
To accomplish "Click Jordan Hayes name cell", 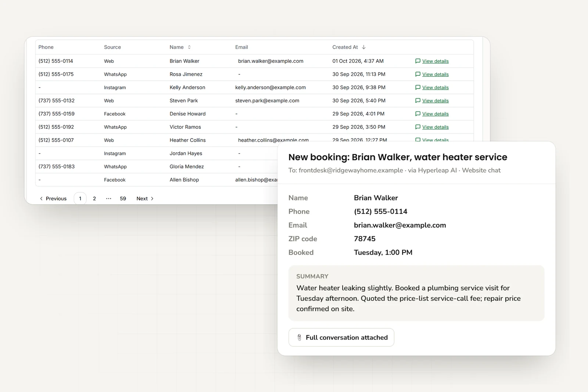I will (186, 154).
